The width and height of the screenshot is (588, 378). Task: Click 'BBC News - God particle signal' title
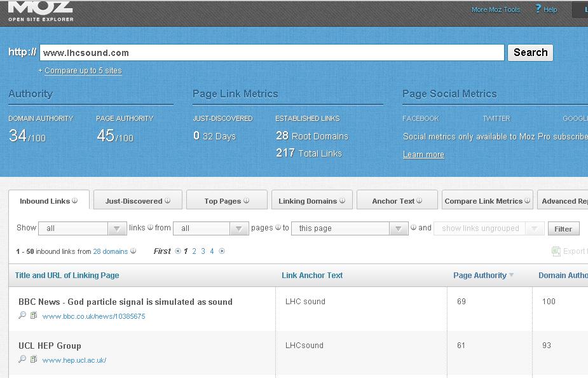[x=126, y=302]
